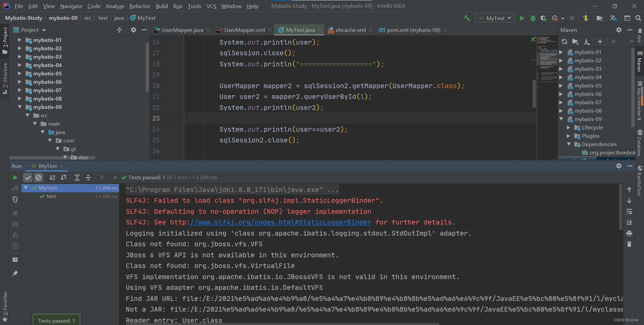Screen dimensions: 644x325
Task: Close the MyTest.java editor tab
Action: [320, 30]
